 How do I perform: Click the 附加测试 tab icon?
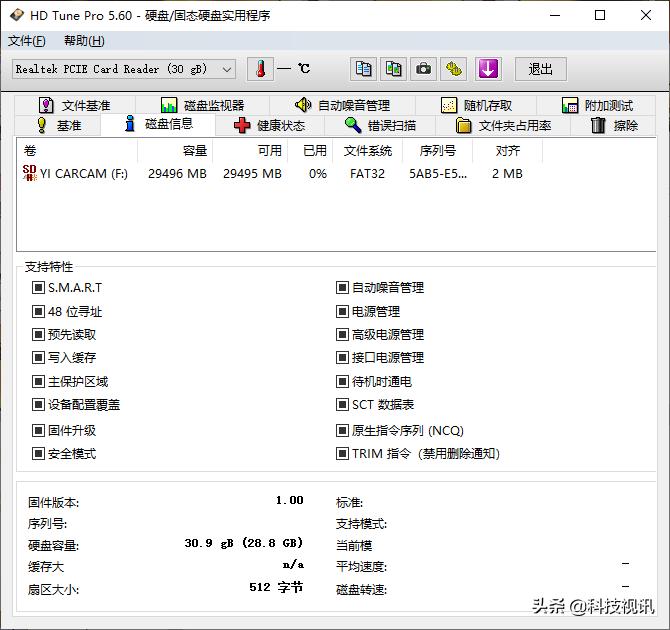pos(570,105)
